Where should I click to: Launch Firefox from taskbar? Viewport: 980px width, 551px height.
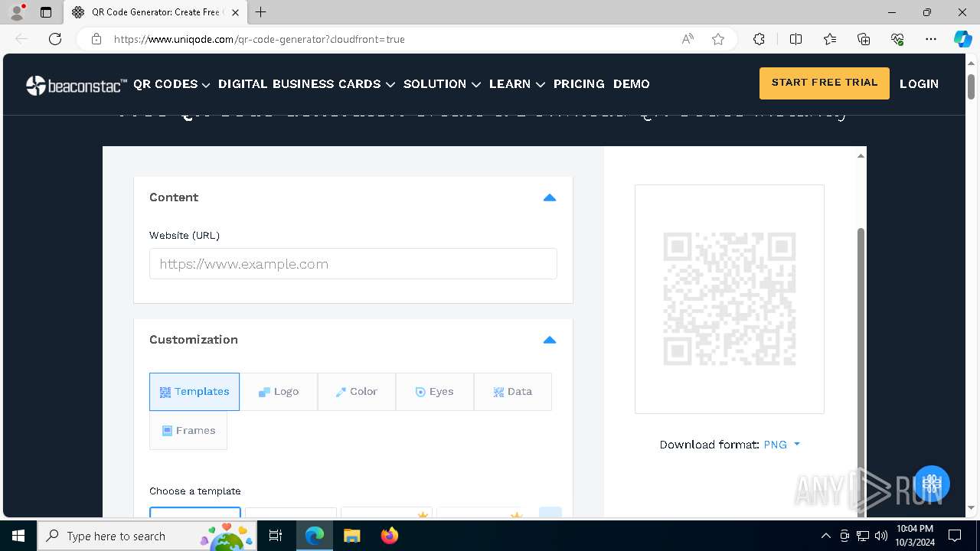pos(390,536)
